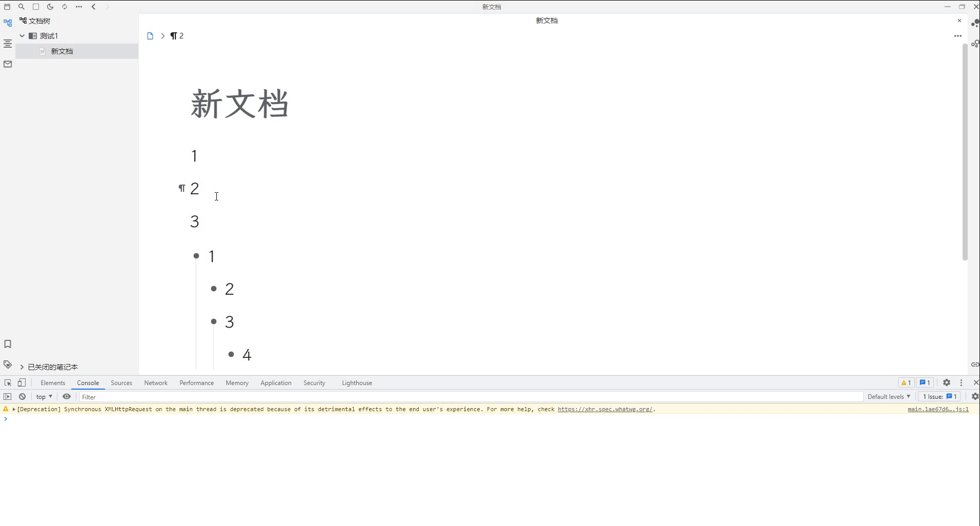Screen dimensions: 980x526
Task: Toggle dark mode with the moon icon
Action: point(50,7)
